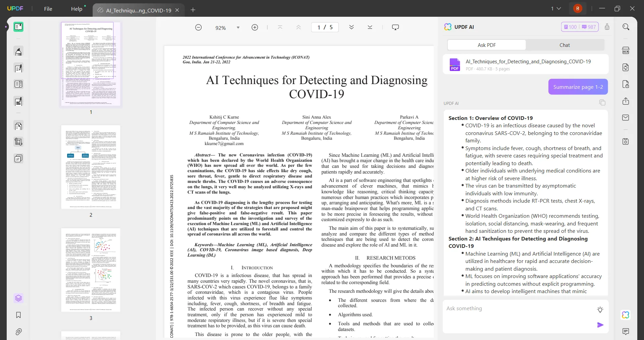This screenshot has height=340, width=644.
Task: Go to the previous page
Action: (299, 27)
